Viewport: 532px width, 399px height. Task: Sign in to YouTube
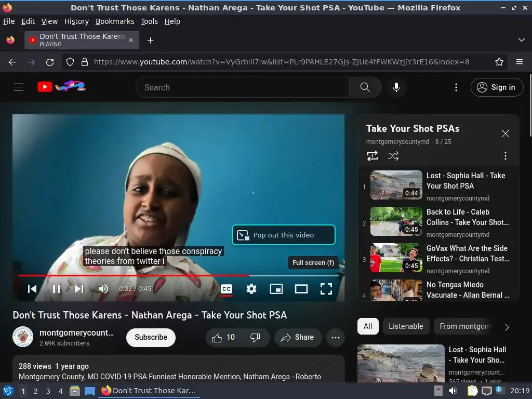coord(497,87)
